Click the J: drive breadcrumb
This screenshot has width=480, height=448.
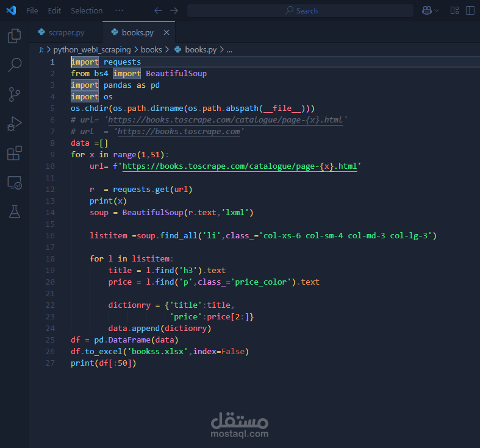click(41, 49)
